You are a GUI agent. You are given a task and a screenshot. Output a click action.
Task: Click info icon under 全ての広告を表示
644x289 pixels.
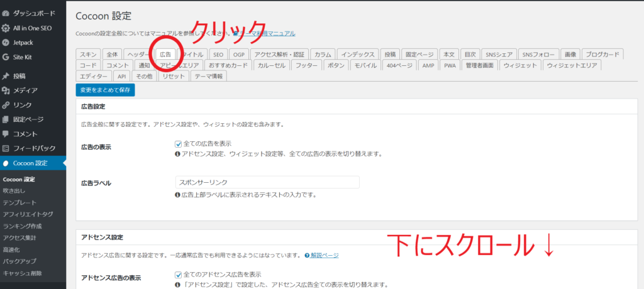[x=177, y=155]
